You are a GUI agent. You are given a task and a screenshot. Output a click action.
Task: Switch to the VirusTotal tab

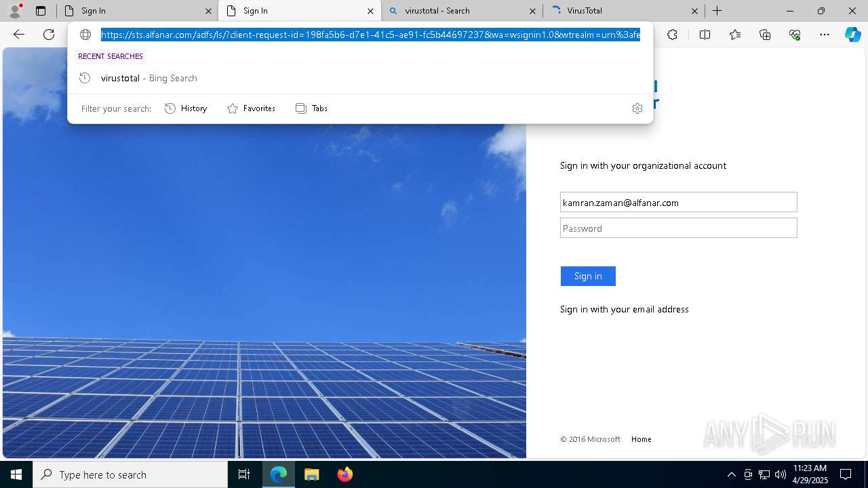coord(624,11)
